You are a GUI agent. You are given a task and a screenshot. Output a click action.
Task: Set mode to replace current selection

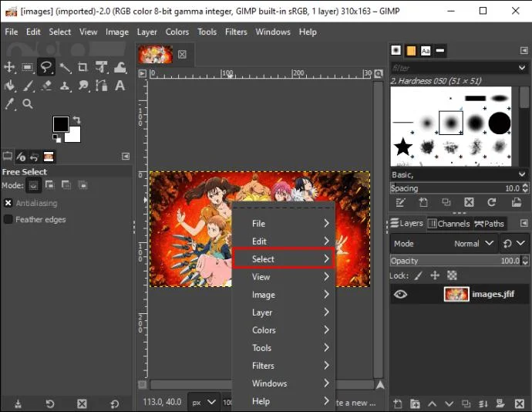click(x=33, y=185)
